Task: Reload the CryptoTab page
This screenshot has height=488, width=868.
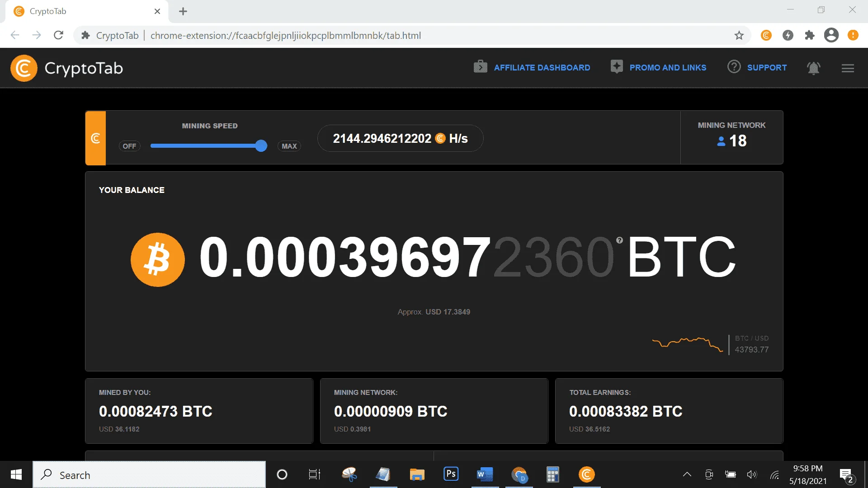Action: (x=58, y=35)
